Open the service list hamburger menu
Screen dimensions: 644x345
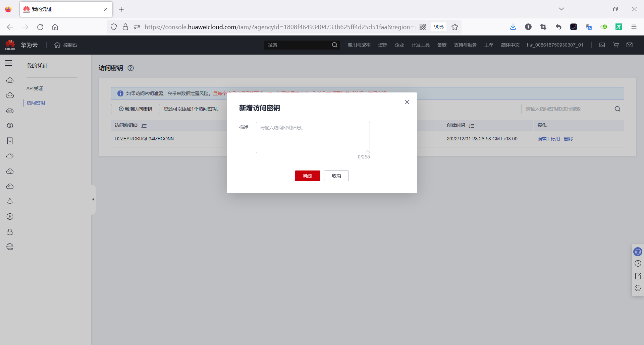click(x=9, y=63)
